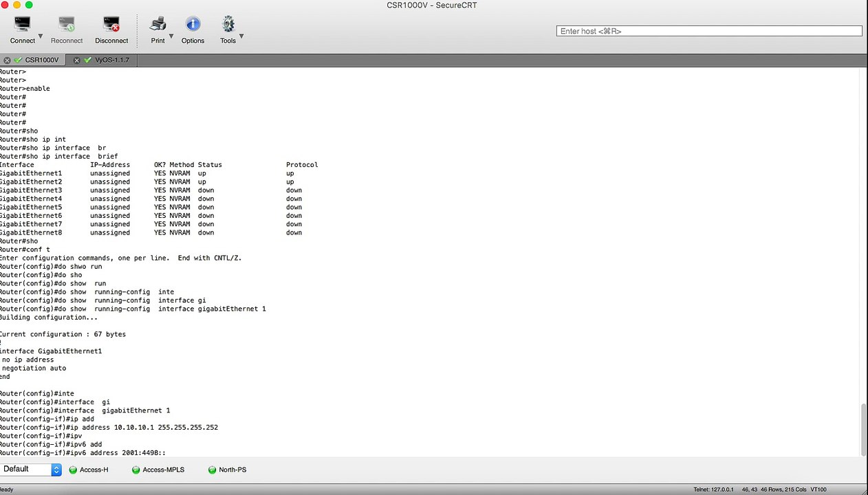The image size is (868, 495).
Task: Click the GigabitEthernet3 row in terminal
Action: click(151, 190)
